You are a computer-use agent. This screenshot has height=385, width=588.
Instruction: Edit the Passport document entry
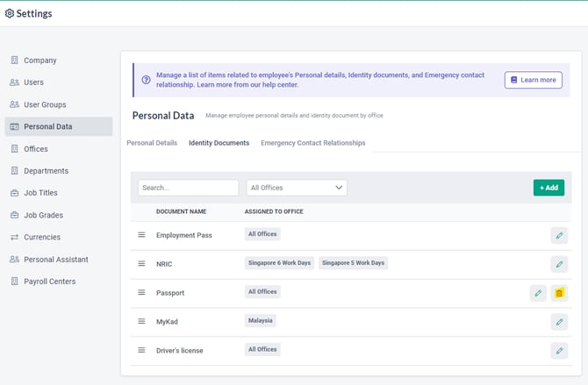pos(538,293)
